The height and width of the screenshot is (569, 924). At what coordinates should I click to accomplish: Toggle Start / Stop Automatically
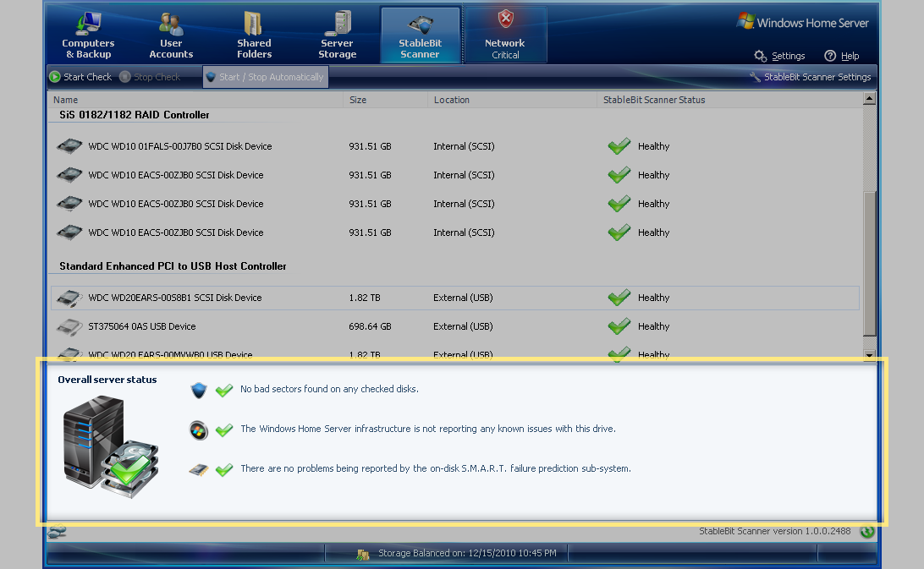click(x=265, y=77)
